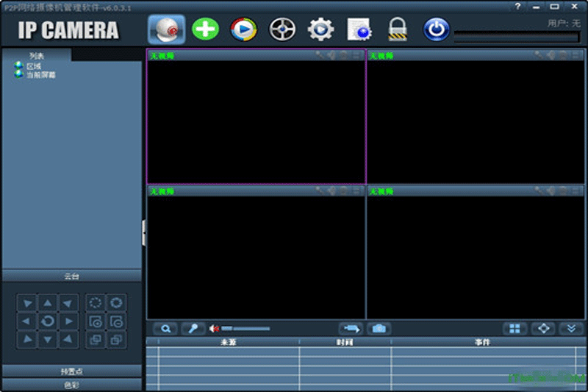Toggle the speaker mute icon
Screen dimensions: 588x392
click(x=214, y=329)
